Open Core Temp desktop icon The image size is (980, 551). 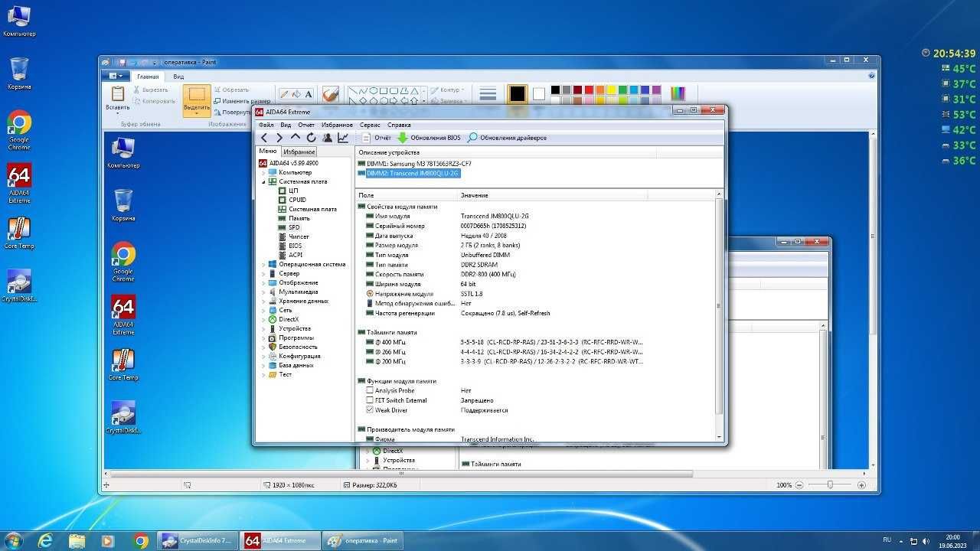tap(19, 233)
